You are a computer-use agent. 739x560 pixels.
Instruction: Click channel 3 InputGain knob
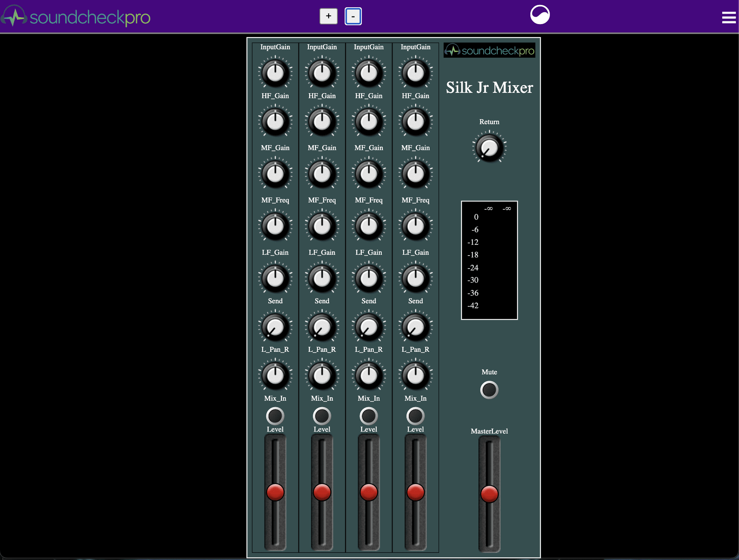pos(369,73)
